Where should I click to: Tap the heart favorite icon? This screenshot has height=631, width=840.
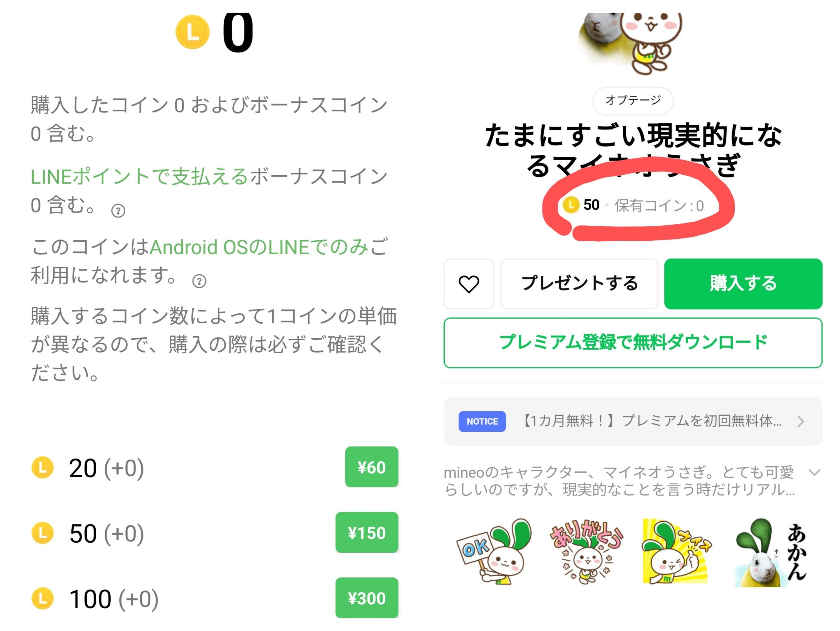tap(469, 284)
